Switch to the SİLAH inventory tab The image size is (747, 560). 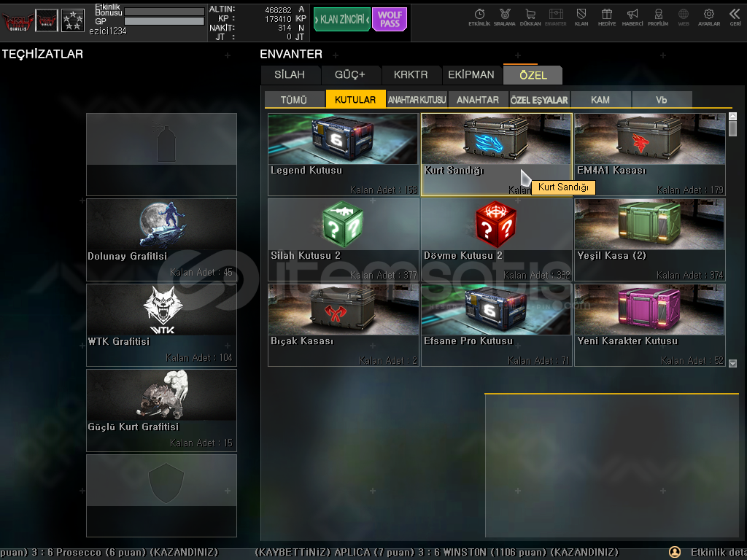coord(290,75)
